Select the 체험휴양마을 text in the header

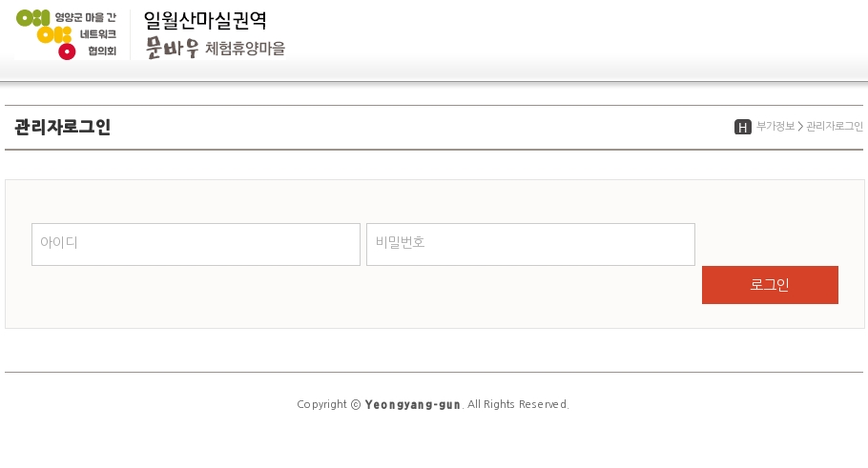245,49
